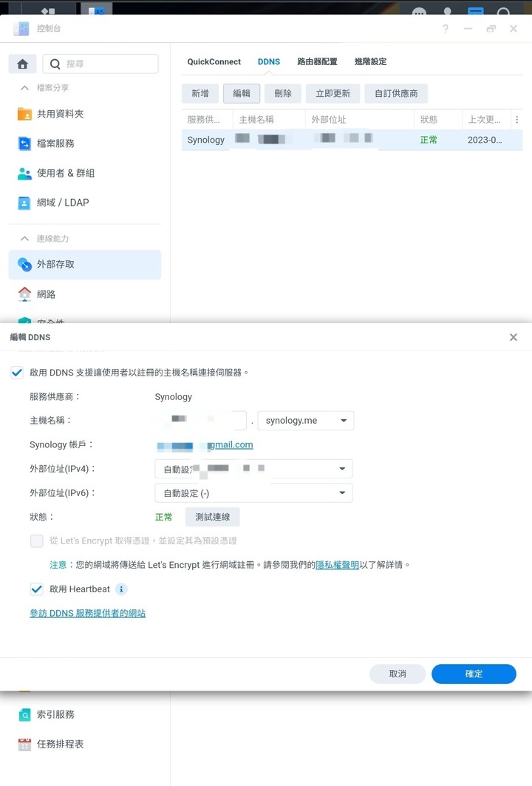Click 測試連線 button
The image size is (532, 786).
212,517
